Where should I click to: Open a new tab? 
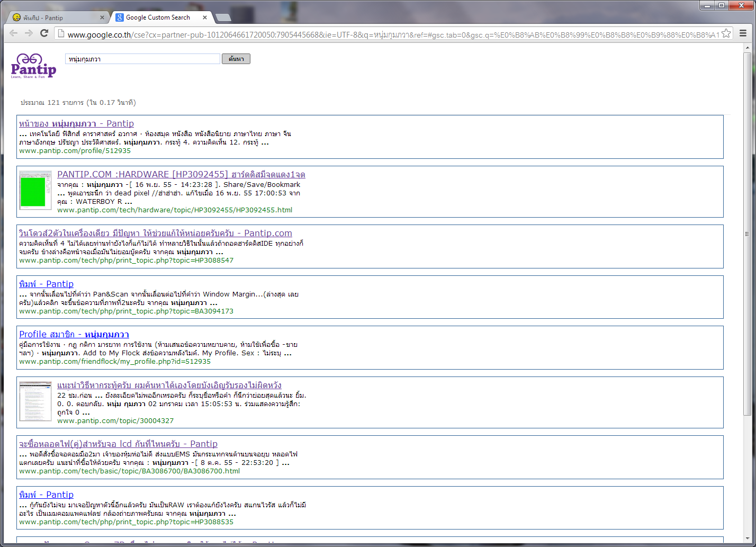(x=223, y=18)
